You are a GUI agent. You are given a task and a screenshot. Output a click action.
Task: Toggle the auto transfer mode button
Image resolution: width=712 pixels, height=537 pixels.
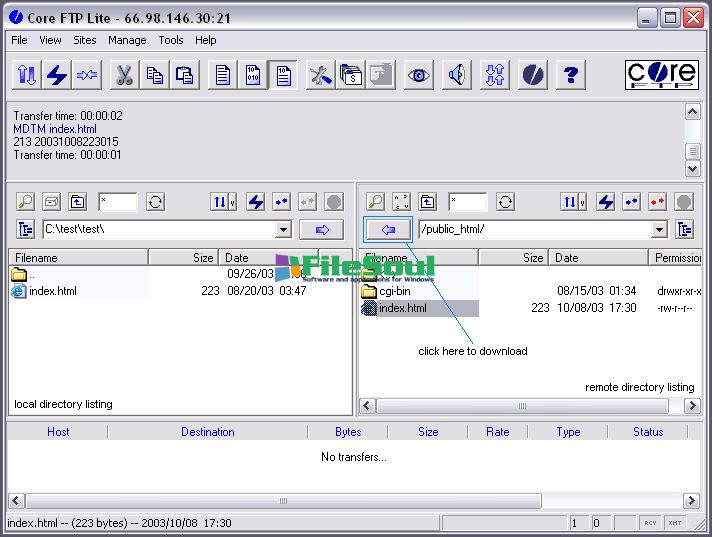[284, 75]
